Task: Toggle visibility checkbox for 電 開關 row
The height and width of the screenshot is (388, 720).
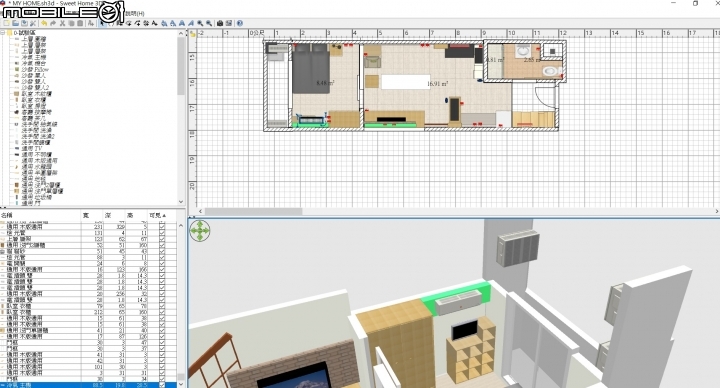Action: tap(162, 263)
